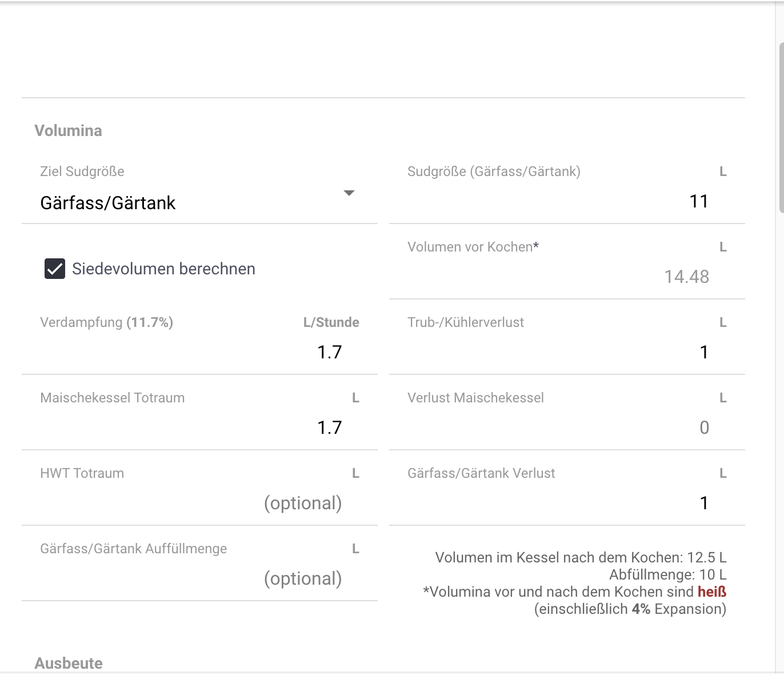Toggle the Siedevolumen berechnen checkbox
This screenshot has width=784, height=679.
point(55,269)
